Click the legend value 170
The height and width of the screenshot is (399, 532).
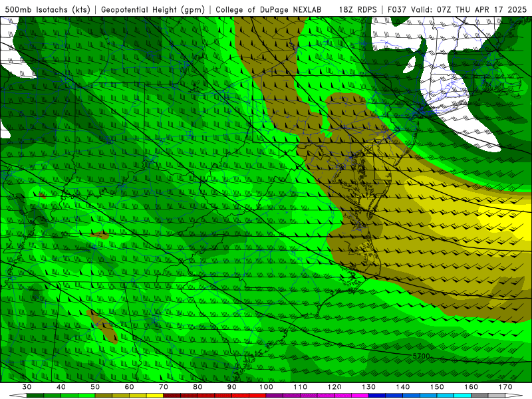pos(505,387)
